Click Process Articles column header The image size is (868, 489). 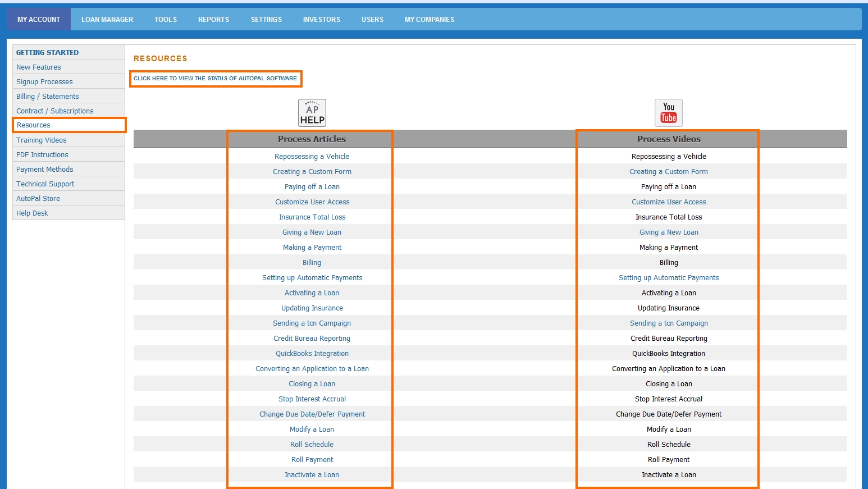(312, 139)
